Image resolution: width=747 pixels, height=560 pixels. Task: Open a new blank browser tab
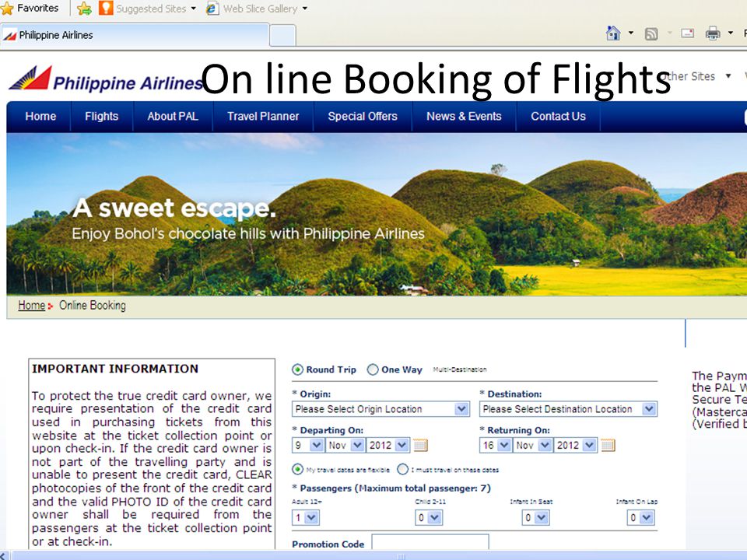[x=282, y=36]
